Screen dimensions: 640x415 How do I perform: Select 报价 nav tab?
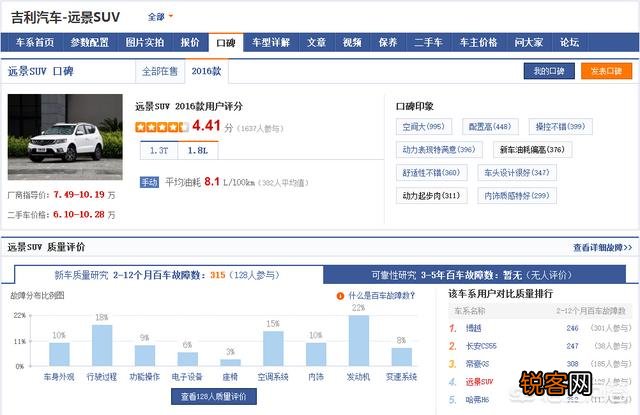coord(190,42)
